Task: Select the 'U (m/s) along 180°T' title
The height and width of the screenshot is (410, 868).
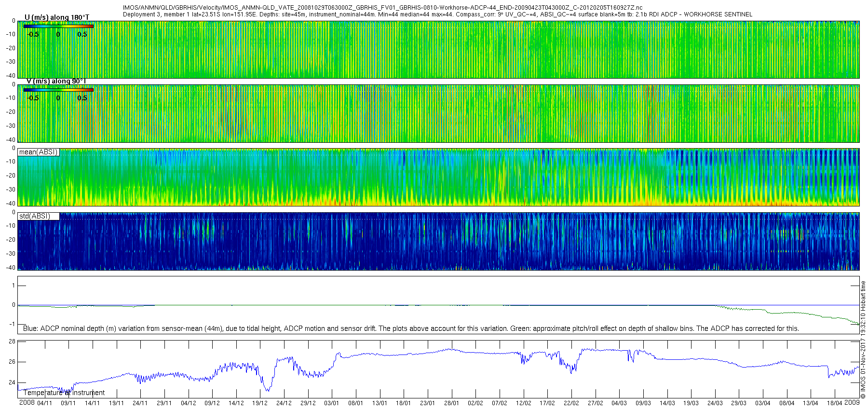Action: click(x=57, y=17)
